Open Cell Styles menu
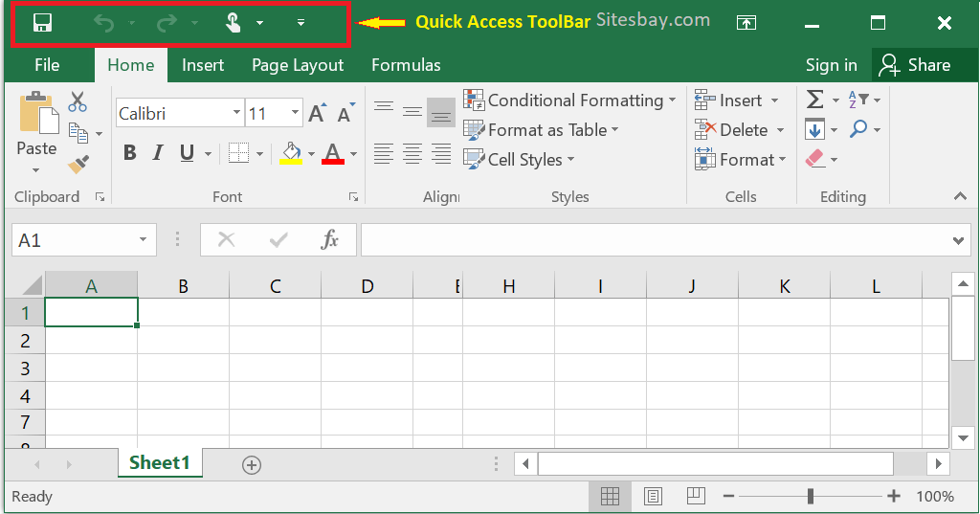Image resolution: width=980 pixels, height=514 pixels. [x=519, y=160]
